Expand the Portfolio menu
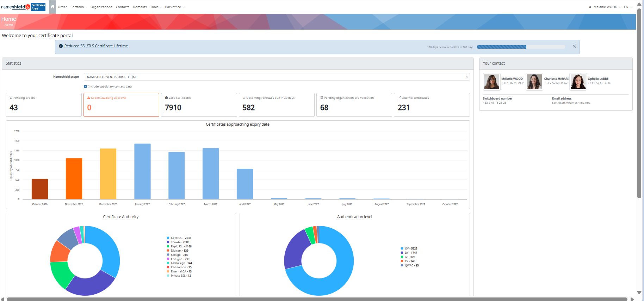644x301 pixels. (x=79, y=7)
